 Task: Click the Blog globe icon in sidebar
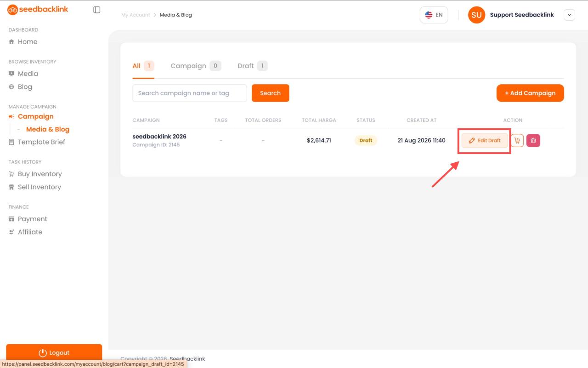(11, 87)
